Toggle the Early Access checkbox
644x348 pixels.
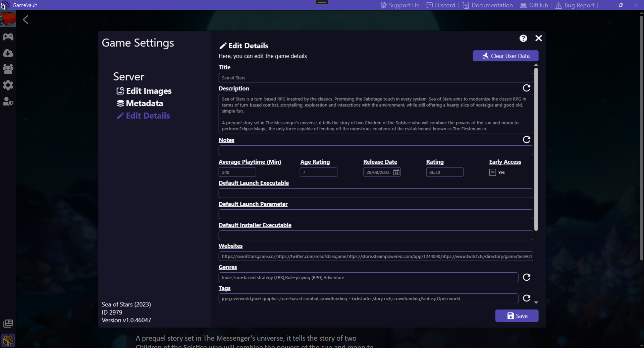point(492,172)
